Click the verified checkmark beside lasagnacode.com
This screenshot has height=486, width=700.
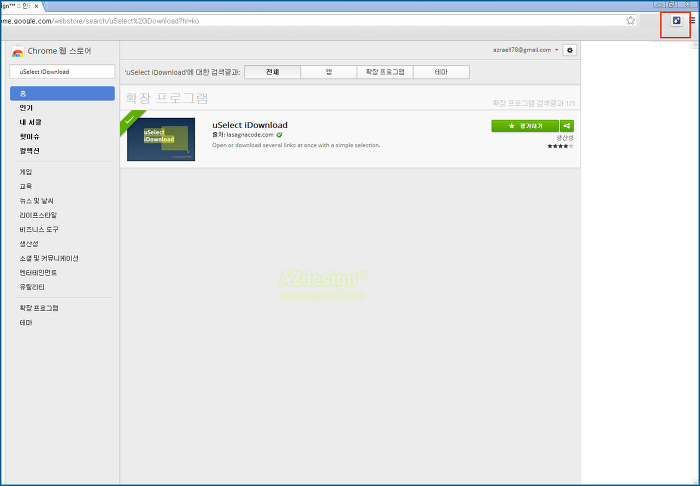coord(279,134)
